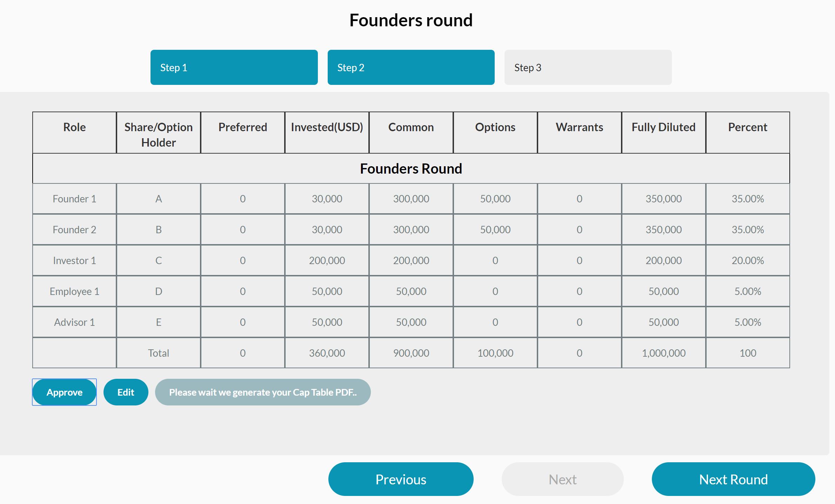Screen dimensions: 835x504
Task: Click the Fully Diluted column header
Action: pos(663,127)
